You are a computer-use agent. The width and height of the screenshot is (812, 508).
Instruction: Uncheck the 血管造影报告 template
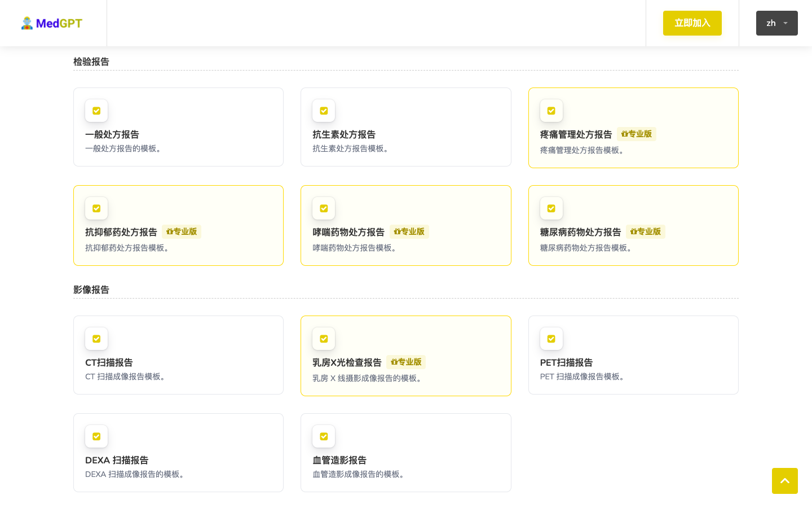pyautogui.click(x=324, y=436)
